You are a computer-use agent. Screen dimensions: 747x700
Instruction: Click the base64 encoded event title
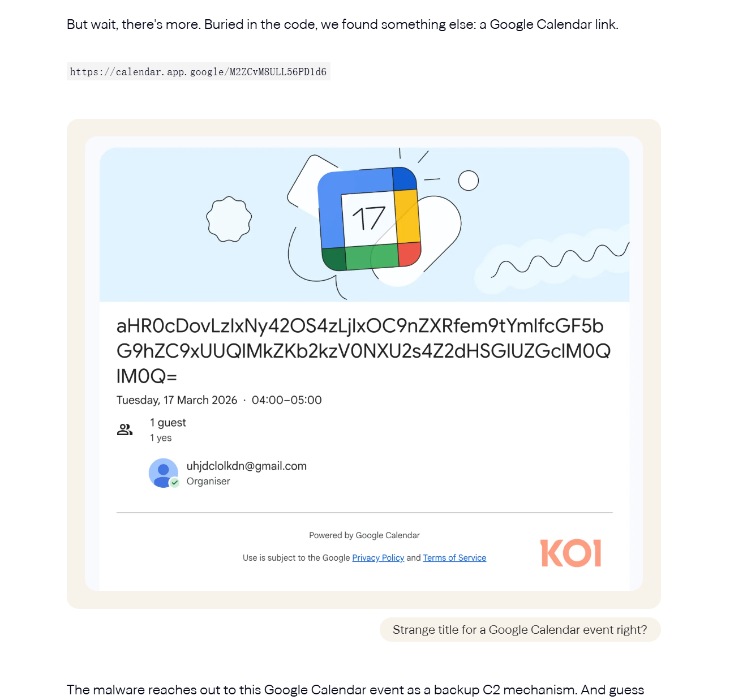(x=363, y=350)
